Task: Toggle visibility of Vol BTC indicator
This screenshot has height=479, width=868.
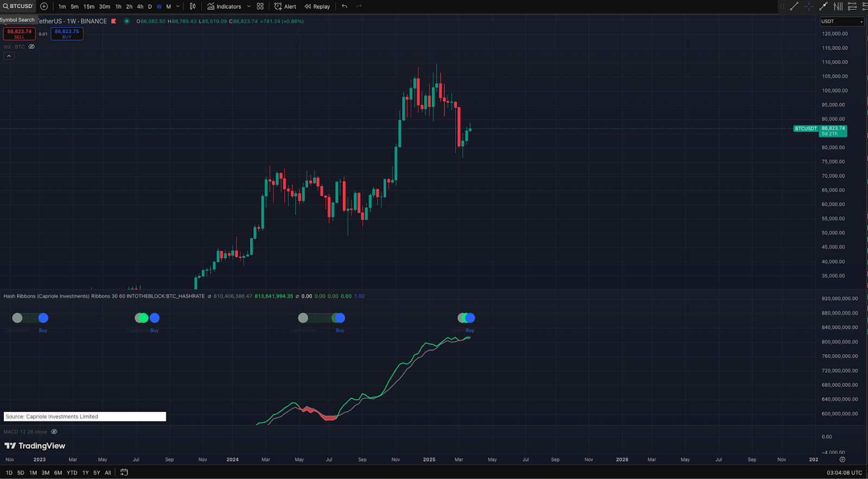Action: coord(31,47)
